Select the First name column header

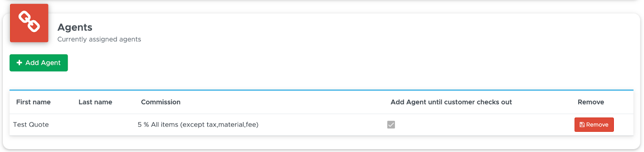(x=33, y=102)
